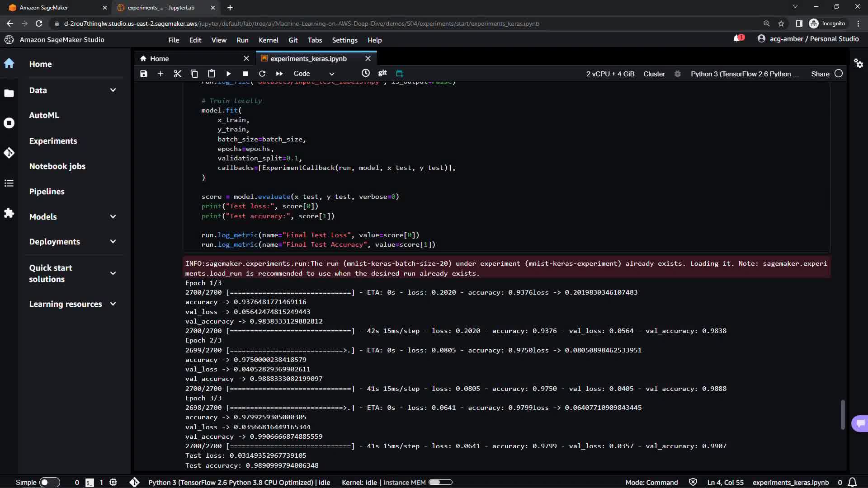Viewport: 868px width, 488px height.
Task: Open the Git panel from the left sidebar
Action: coord(9,153)
